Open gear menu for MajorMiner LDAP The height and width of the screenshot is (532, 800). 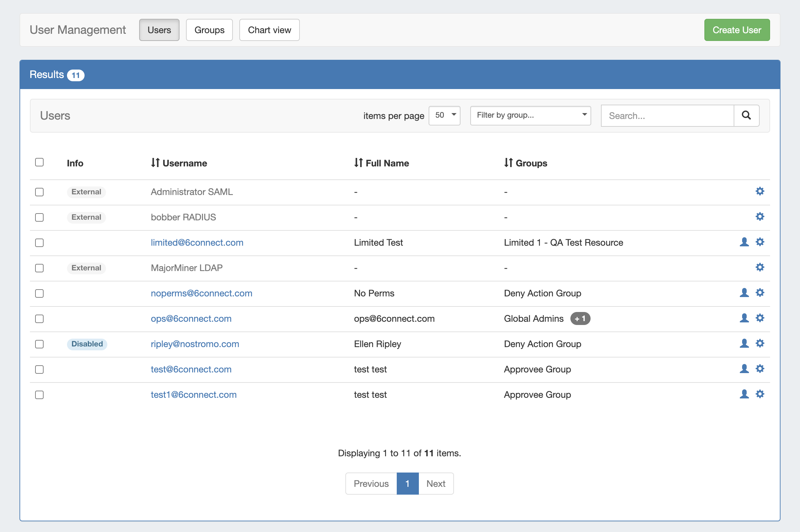click(x=760, y=267)
